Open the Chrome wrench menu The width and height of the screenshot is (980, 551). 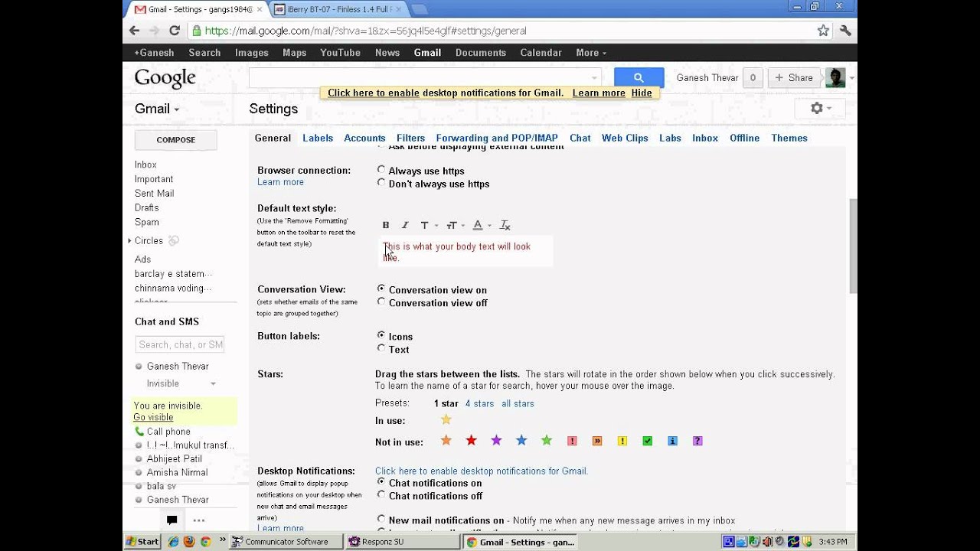[x=845, y=31]
